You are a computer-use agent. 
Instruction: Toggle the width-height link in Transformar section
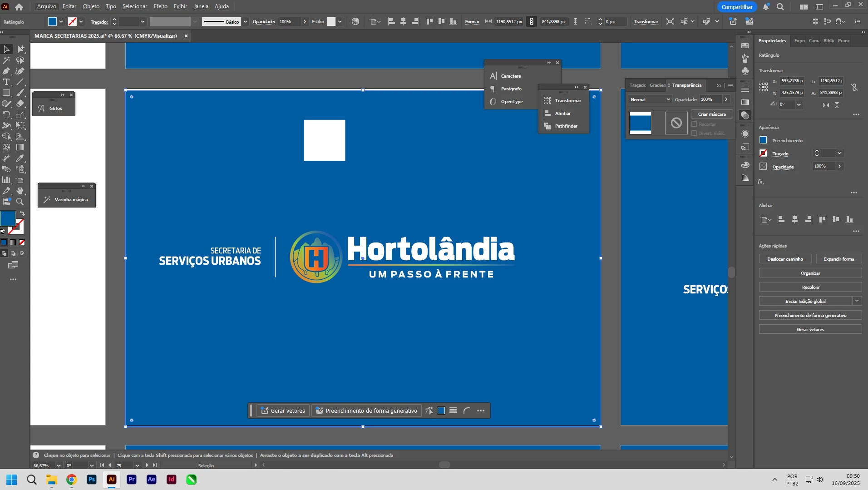(854, 87)
